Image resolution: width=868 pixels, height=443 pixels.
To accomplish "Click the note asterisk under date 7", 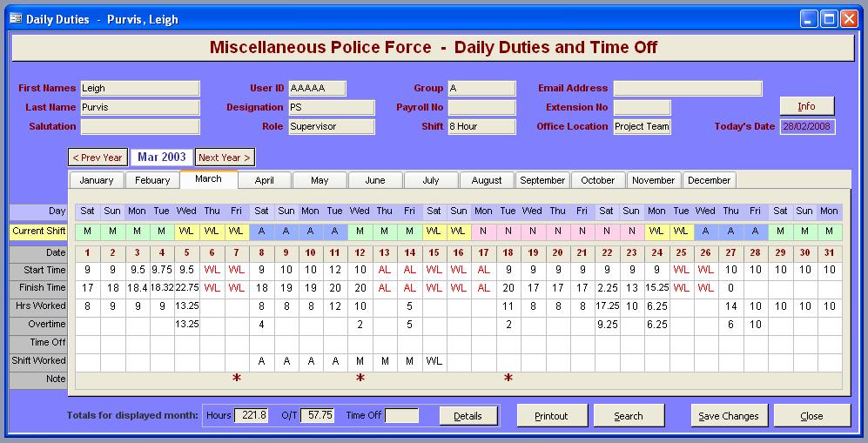I will tap(236, 379).
